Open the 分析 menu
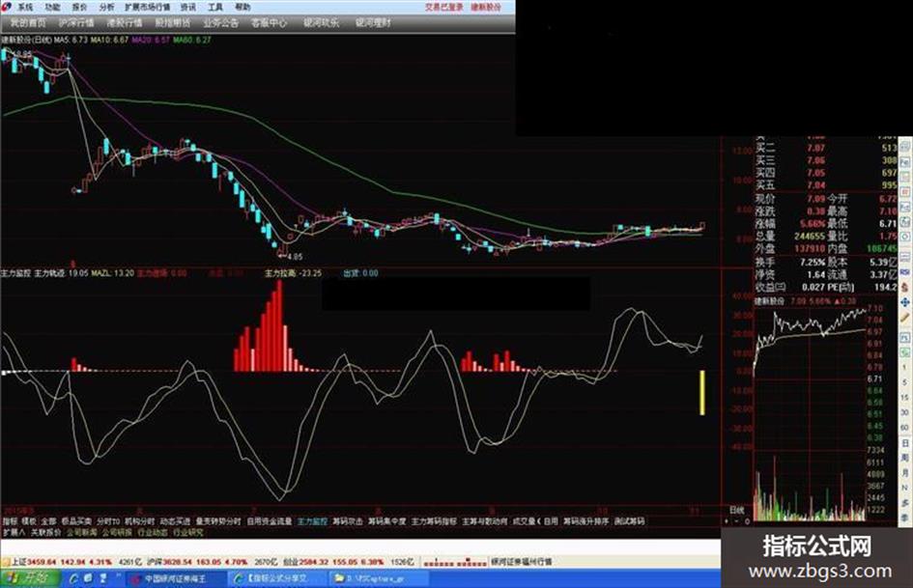Screen dimensions: 913x588 tap(106, 8)
